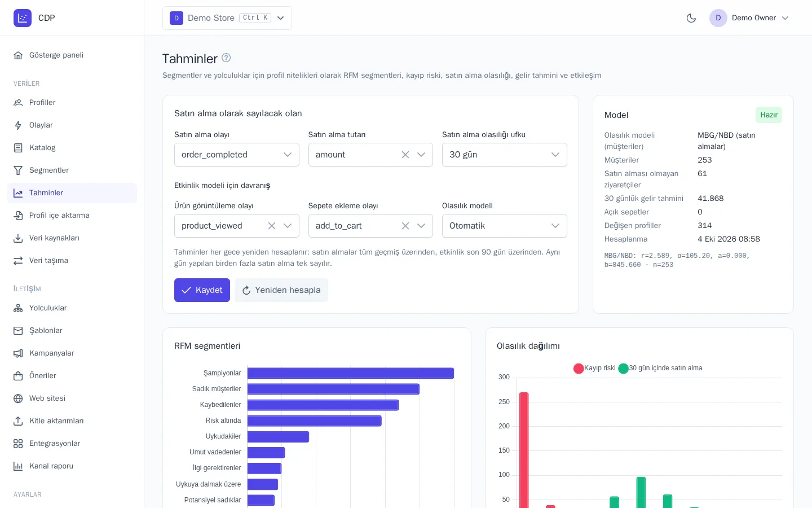The width and height of the screenshot is (812, 508).
Task: Go to Entegrasyonlar
Action: 72,444
